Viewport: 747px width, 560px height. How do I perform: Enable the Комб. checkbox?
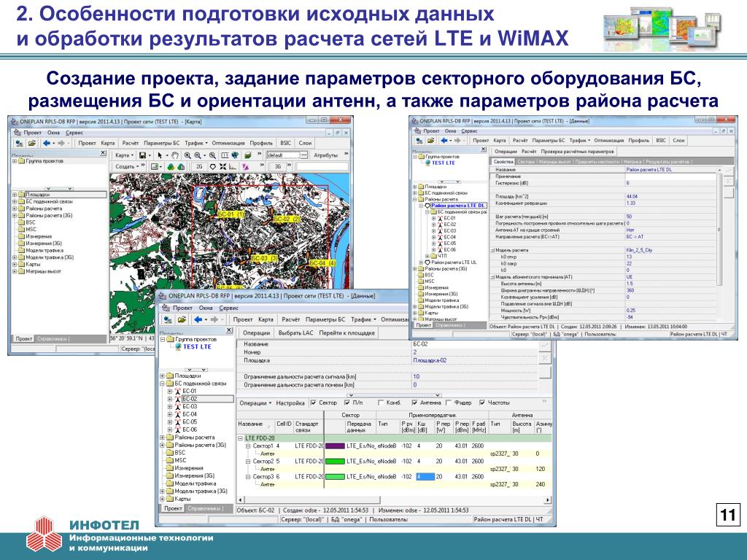pos(381,402)
